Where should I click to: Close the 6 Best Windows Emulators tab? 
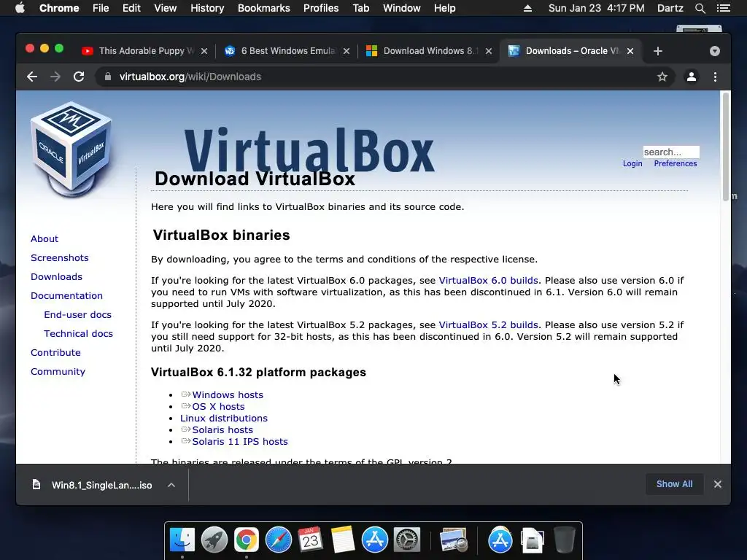tap(347, 51)
